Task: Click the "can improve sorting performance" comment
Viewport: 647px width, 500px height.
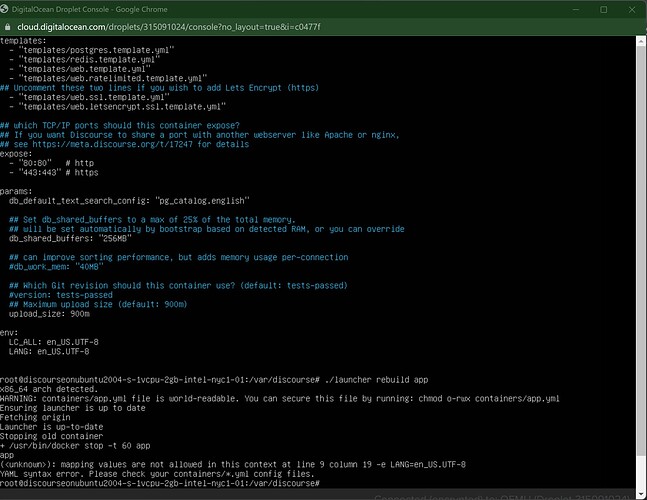Action: pos(179,257)
